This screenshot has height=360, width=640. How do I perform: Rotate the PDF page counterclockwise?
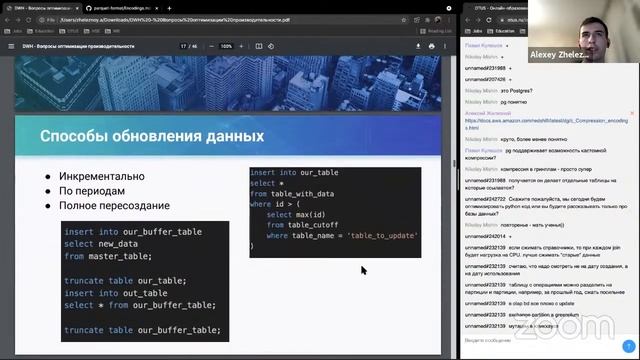(x=271, y=47)
